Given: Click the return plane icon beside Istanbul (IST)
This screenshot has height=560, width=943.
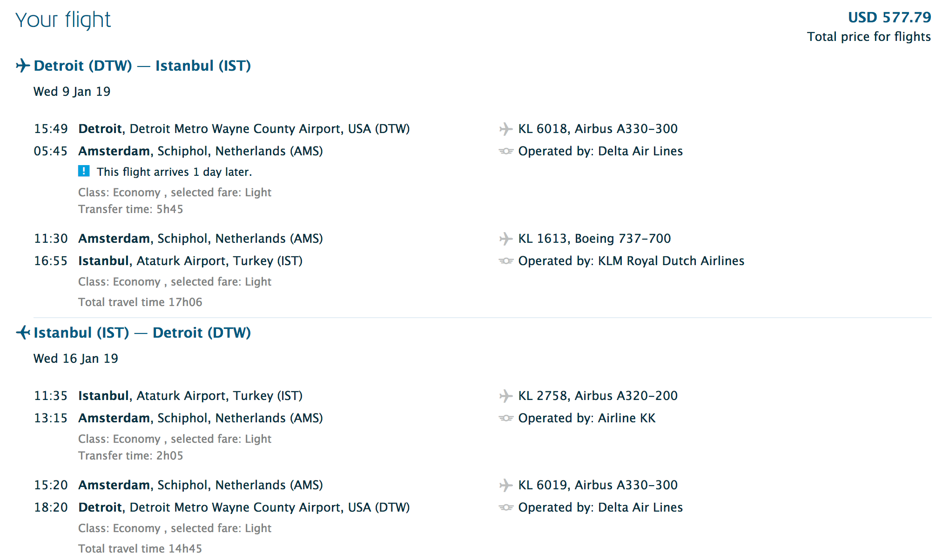Looking at the screenshot, I should point(23,333).
